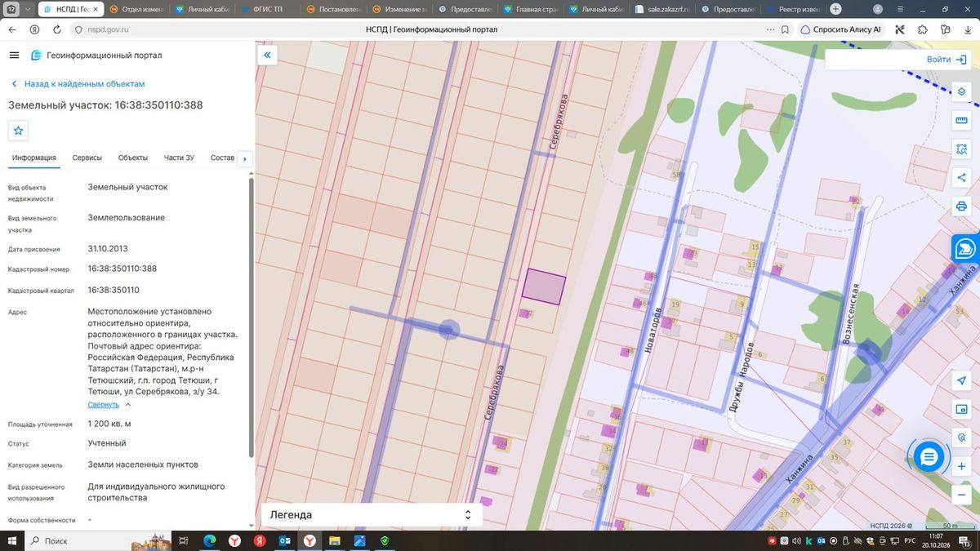Open the Windows Start menu
Screen dimensions: 980x551
click(11, 540)
